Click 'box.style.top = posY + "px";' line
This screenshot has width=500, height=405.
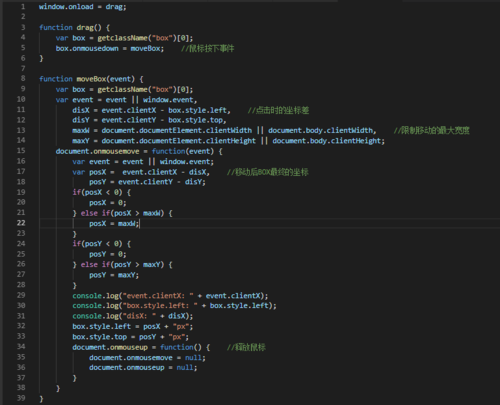tap(131, 337)
